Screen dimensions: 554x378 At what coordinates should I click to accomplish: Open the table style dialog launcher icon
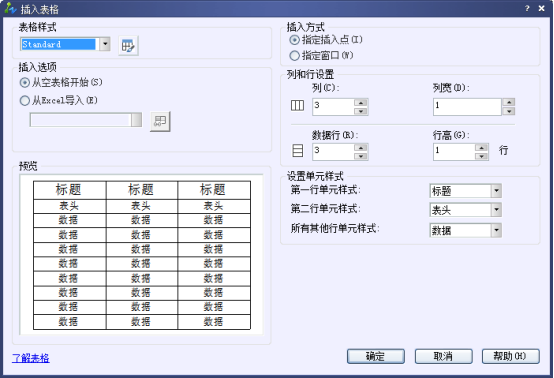click(x=128, y=46)
